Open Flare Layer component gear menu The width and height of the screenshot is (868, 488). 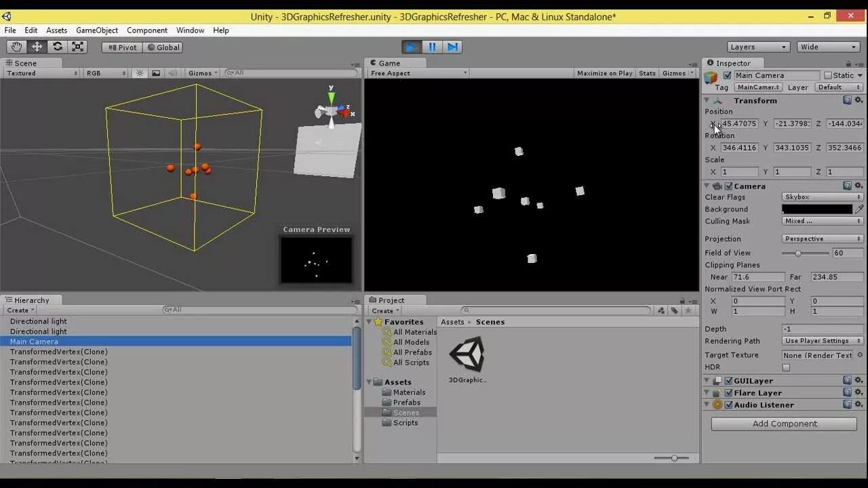click(858, 392)
